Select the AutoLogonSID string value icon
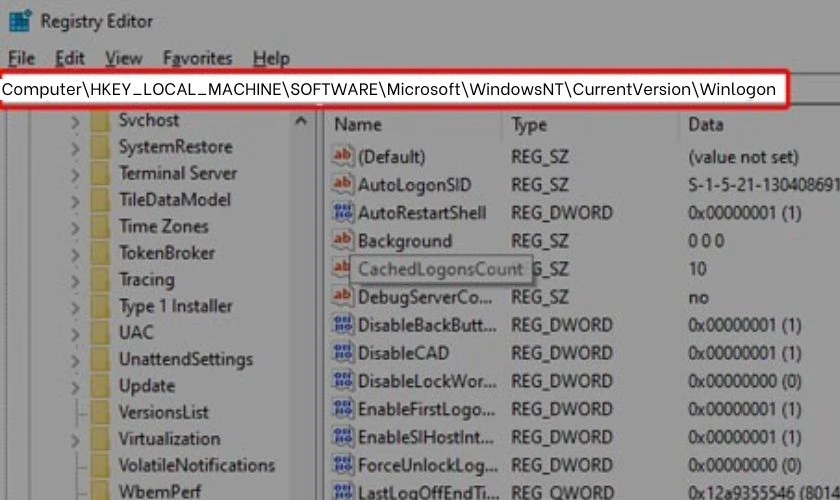 click(343, 184)
